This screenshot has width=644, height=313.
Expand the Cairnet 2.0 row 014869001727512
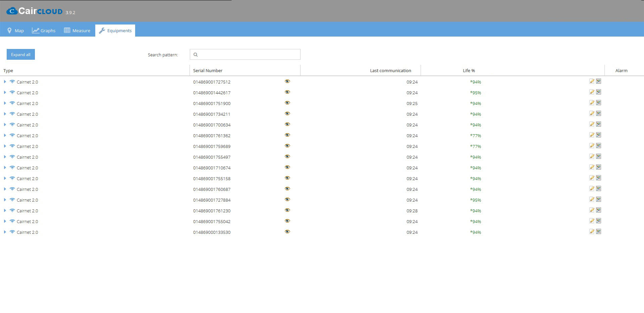point(5,82)
